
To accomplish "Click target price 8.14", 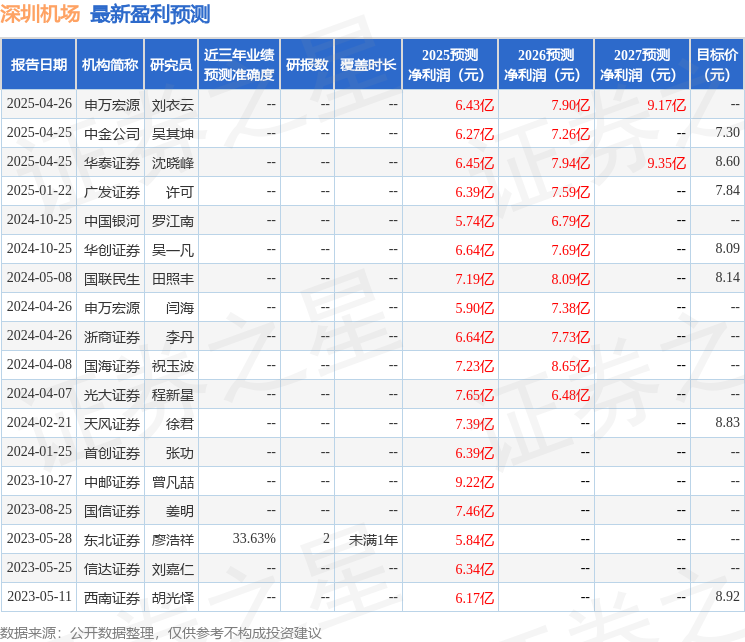I will click(727, 278).
